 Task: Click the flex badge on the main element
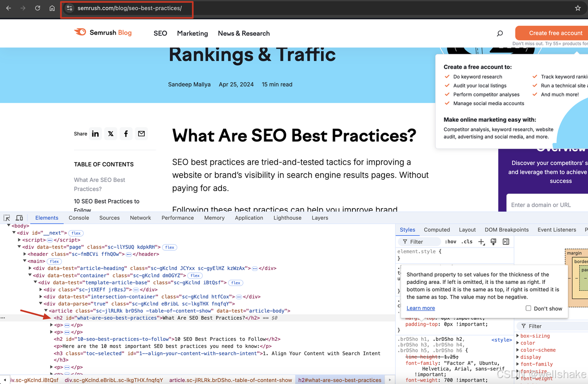[54, 261]
